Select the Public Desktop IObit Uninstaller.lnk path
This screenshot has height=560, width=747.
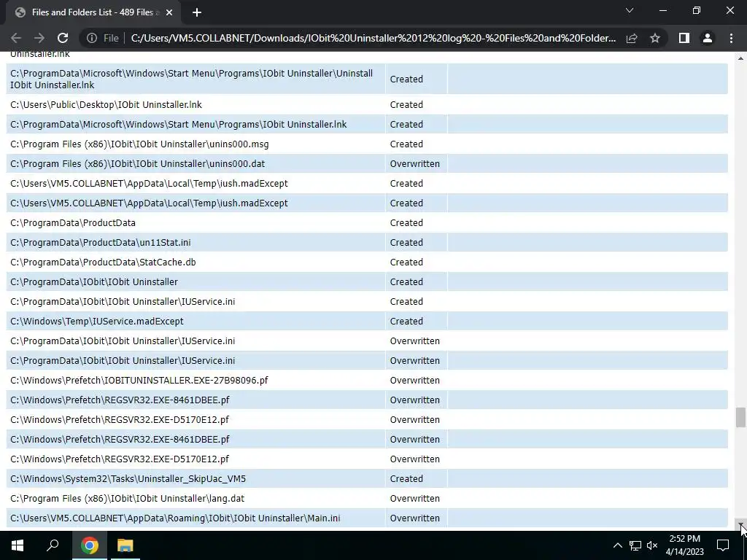click(107, 105)
